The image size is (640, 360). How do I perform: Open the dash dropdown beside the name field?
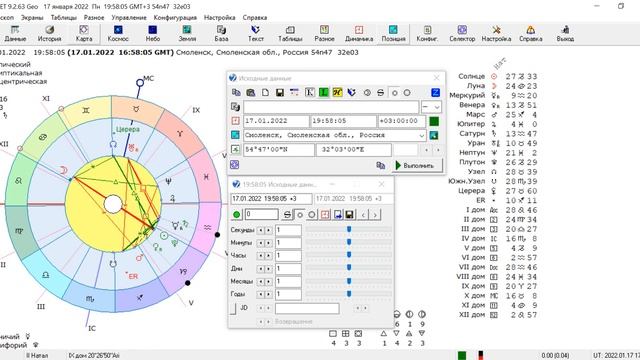click(x=431, y=107)
